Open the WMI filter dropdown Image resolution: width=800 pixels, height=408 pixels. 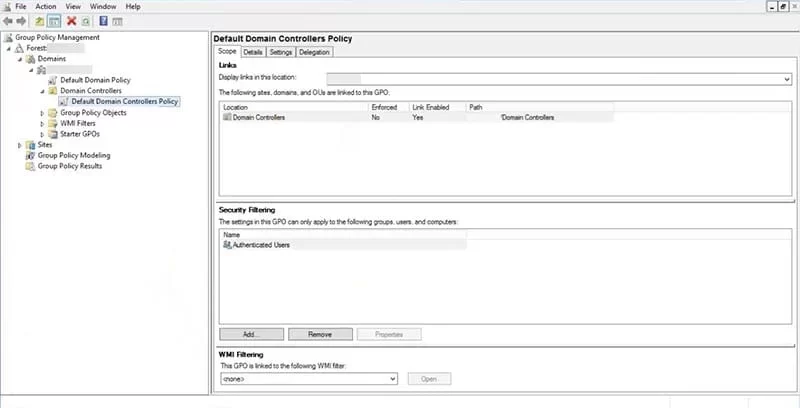coord(392,379)
